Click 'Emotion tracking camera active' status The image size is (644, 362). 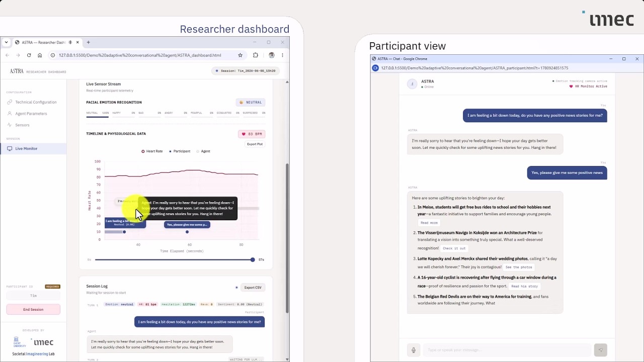click(x=580, y=81)
